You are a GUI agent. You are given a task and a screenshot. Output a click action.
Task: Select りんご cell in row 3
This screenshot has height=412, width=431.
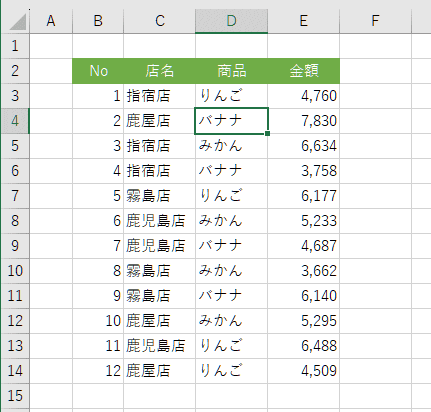(x=231, y=96)
